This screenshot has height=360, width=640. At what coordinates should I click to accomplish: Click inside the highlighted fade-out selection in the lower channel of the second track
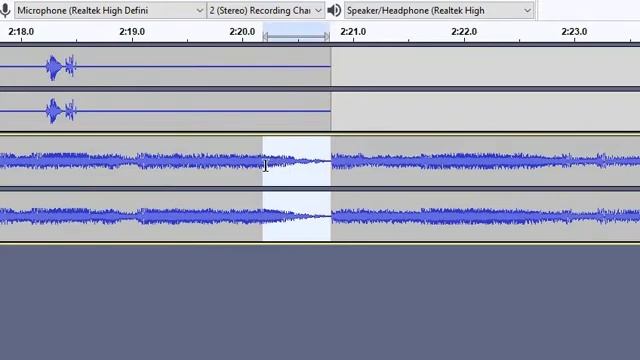pos(296,216)
